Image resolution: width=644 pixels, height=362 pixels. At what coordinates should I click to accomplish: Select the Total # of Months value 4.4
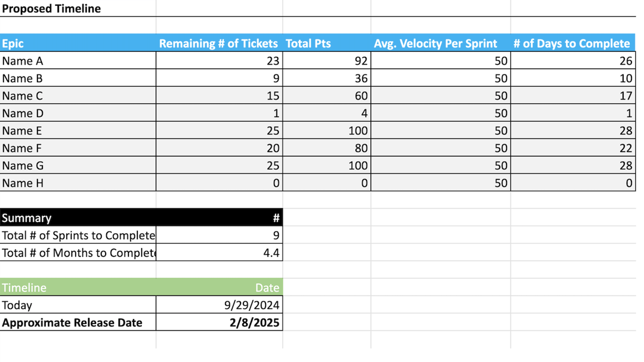pyautogui.click(x=219, y=253)
